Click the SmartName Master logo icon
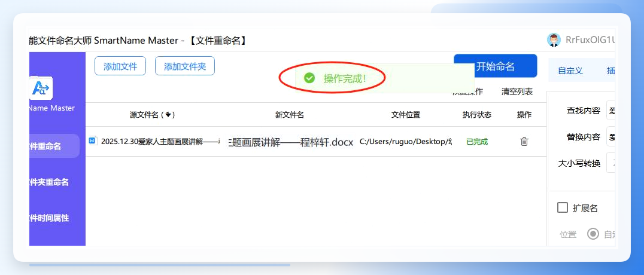Screen dimensions: 644x275 (x=41, y=88)
